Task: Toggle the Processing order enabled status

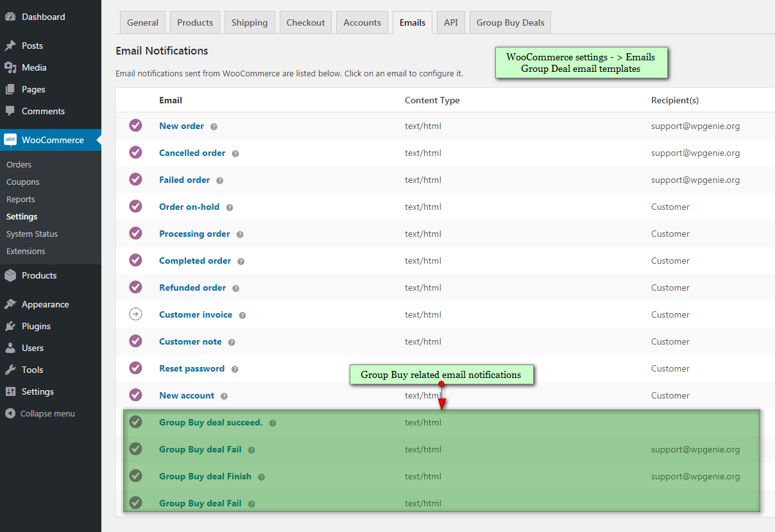Action: [x=135, y=233]
